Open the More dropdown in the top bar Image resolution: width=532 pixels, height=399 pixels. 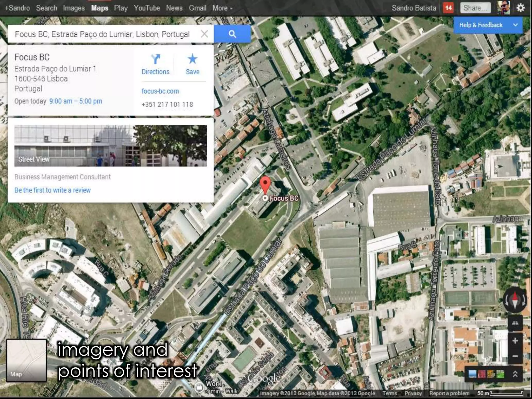click(x=222, y=8)
